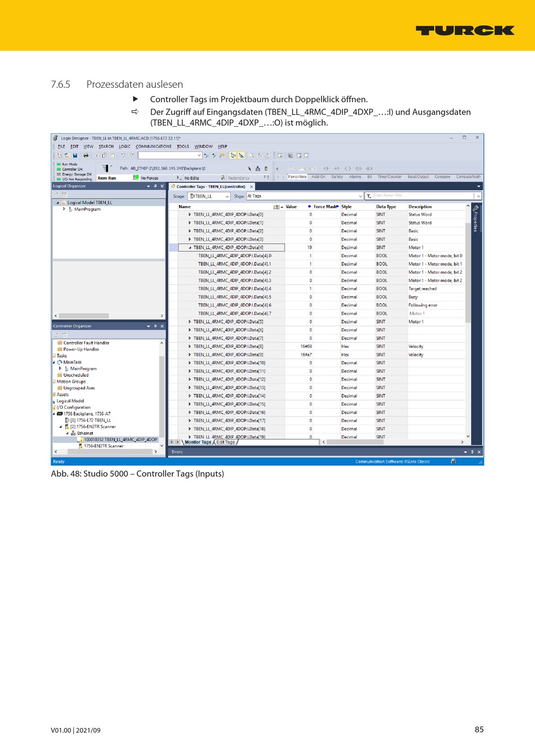
Task: Expand MainProgram in Logical Organizer
Action: point(64,209)
